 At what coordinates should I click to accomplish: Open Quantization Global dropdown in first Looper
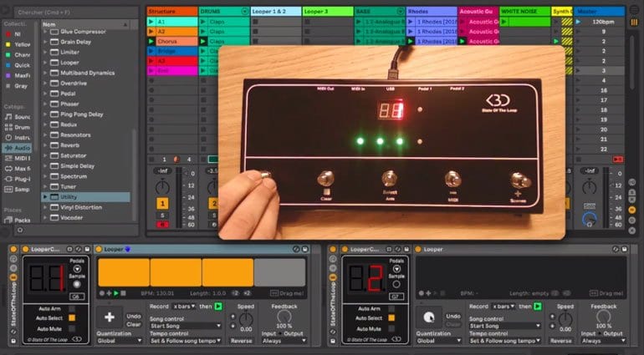[x=120, y=341]
